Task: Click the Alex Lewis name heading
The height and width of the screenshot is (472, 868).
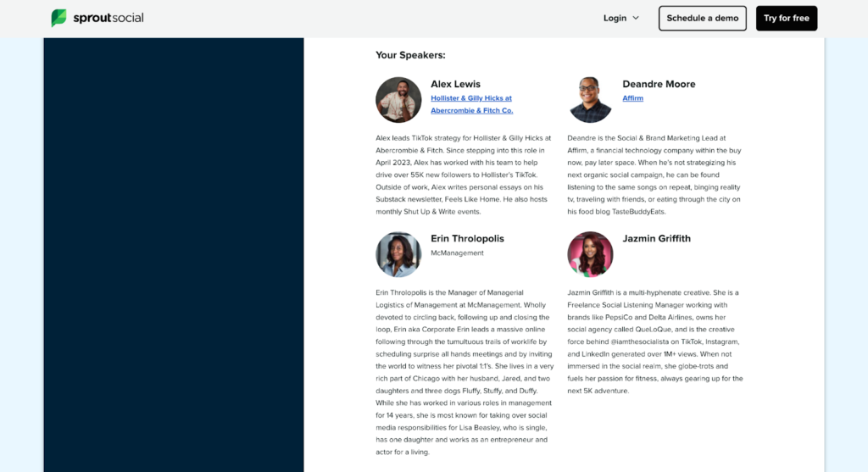Action: pyautogui.click(x=455, y=84)
